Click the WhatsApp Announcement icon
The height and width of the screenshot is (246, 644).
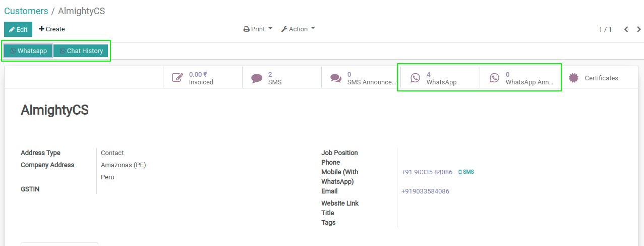494,78
